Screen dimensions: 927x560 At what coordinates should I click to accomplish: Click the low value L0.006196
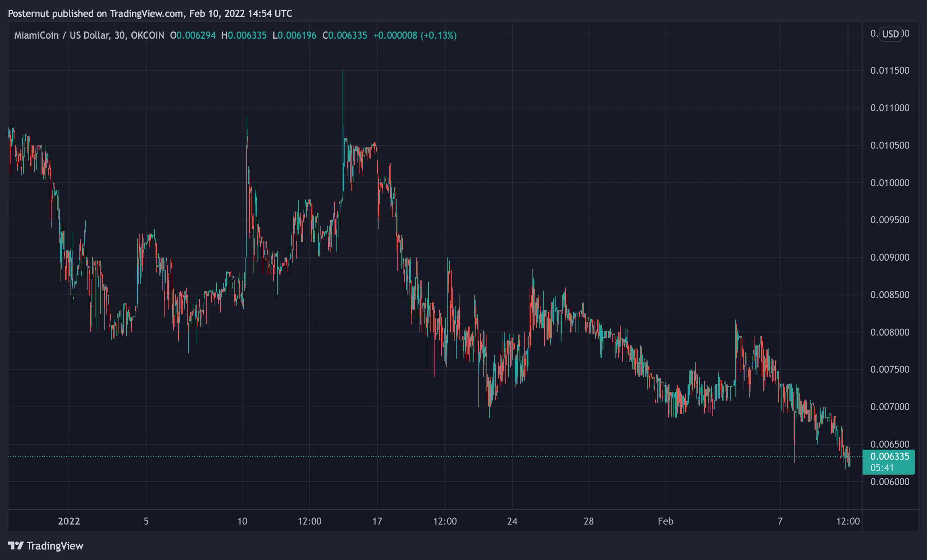point(295,35)
